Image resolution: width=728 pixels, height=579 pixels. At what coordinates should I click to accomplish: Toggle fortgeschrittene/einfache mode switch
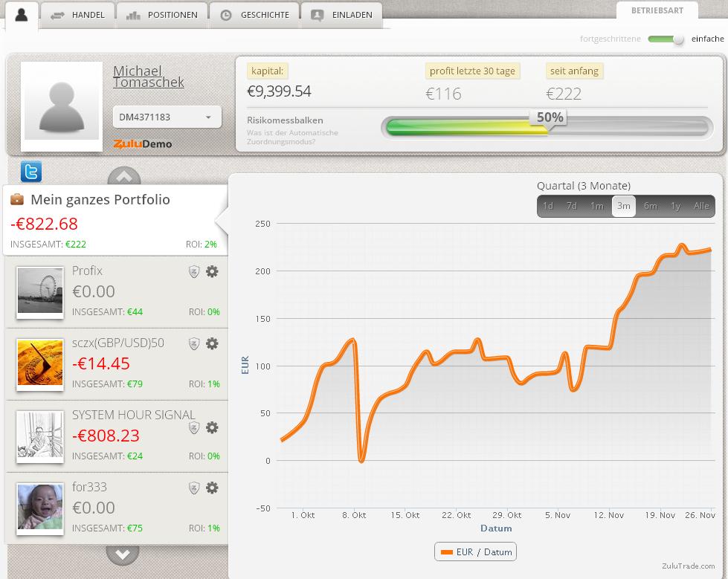[x=666, y=39]
